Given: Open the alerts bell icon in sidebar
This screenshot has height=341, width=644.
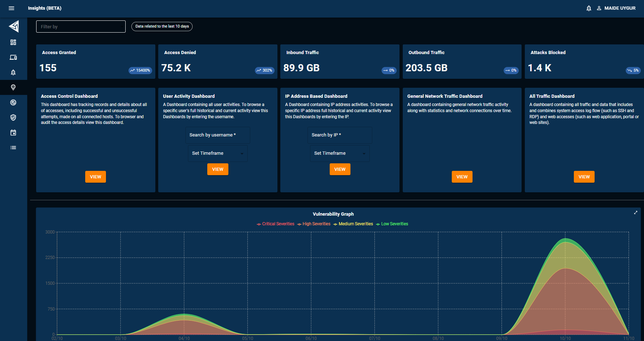Looking at the screenshot, I should click(13, 72).
